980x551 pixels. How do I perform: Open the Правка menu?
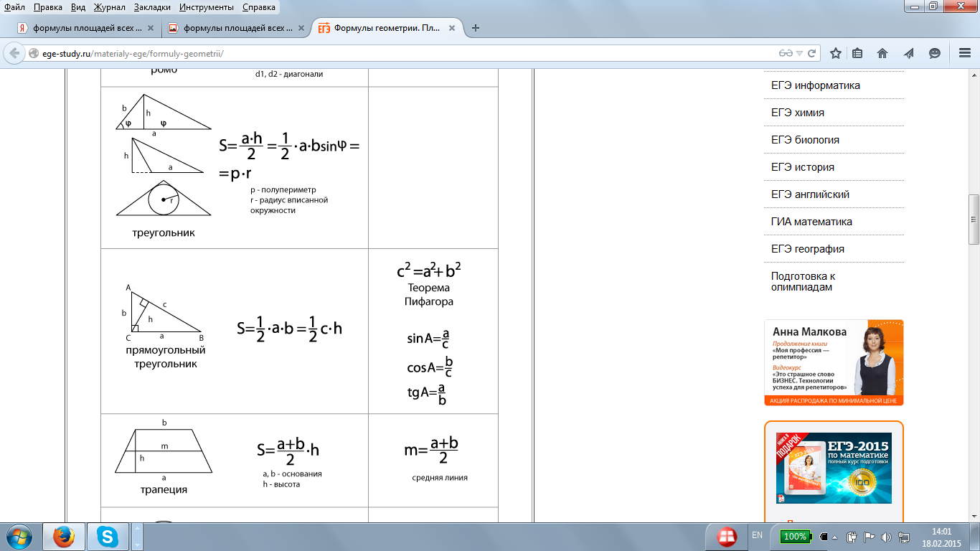coord(47,7)
